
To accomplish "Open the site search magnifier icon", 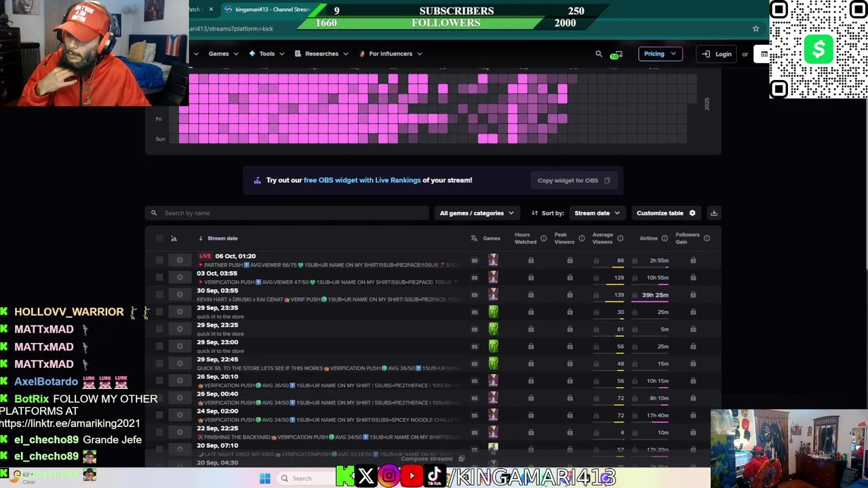I will point(598,54).
